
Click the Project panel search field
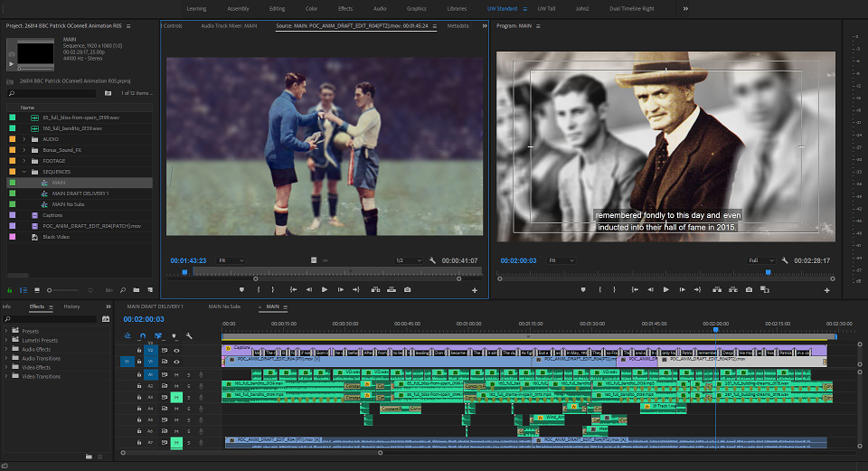click(x=52, y=93)
